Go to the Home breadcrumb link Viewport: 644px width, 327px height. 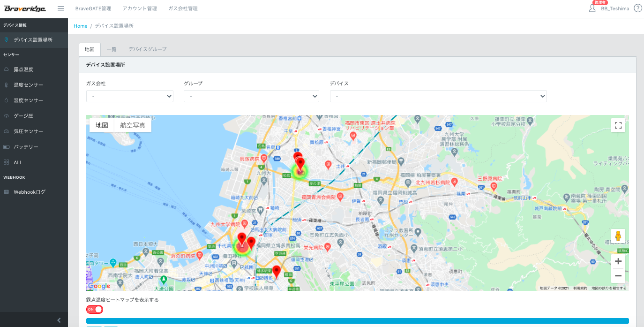81,26
